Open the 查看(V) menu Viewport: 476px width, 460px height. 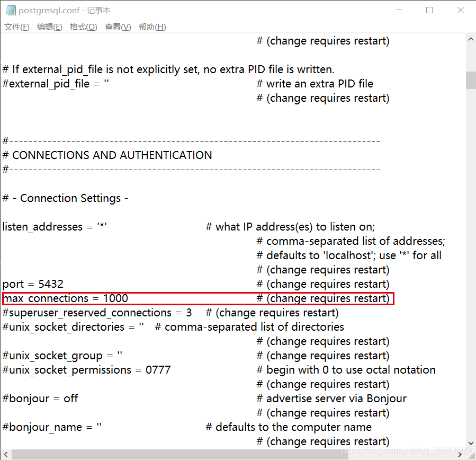point(118,26)
